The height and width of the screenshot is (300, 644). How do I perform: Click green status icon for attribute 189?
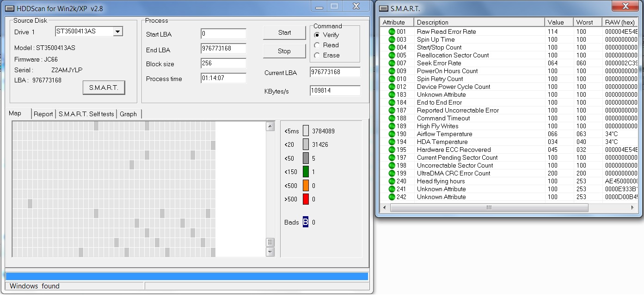coord(392,126)
